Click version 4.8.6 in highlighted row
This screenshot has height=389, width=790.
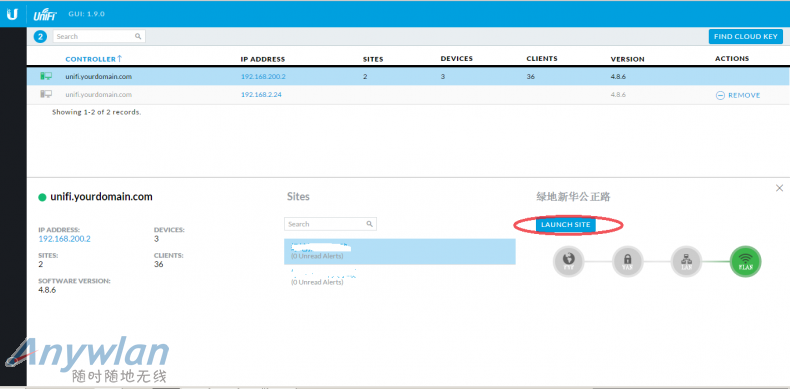pyautogui.click(x=618, y=77)
